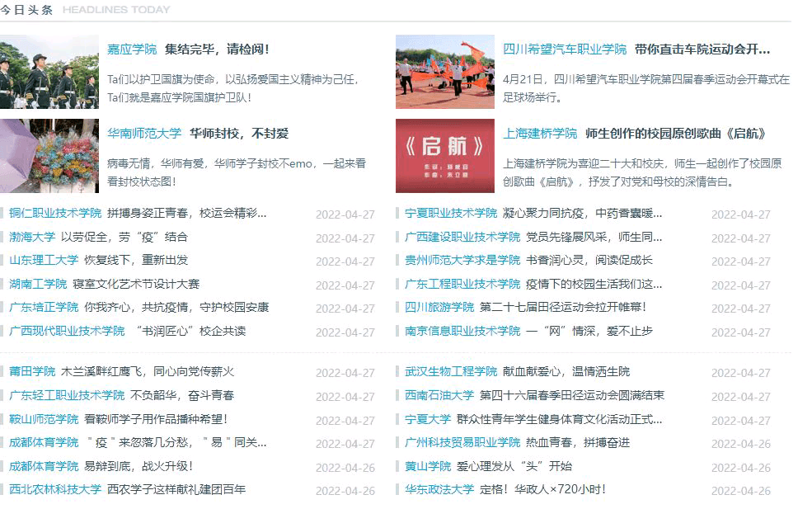The height and width of the screenshot is (509, 812).
Task: Open article “书润匠心”校企共读
Action: [191, 331]
